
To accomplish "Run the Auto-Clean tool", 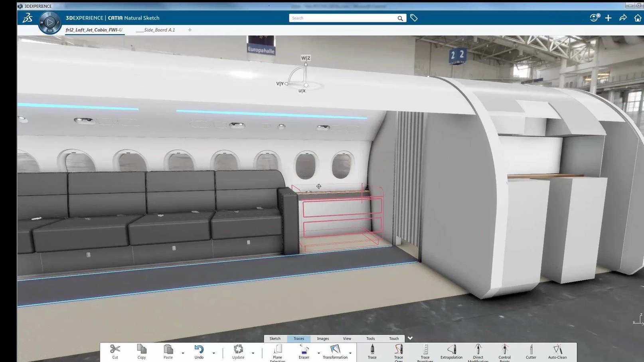I will [557, 352].
